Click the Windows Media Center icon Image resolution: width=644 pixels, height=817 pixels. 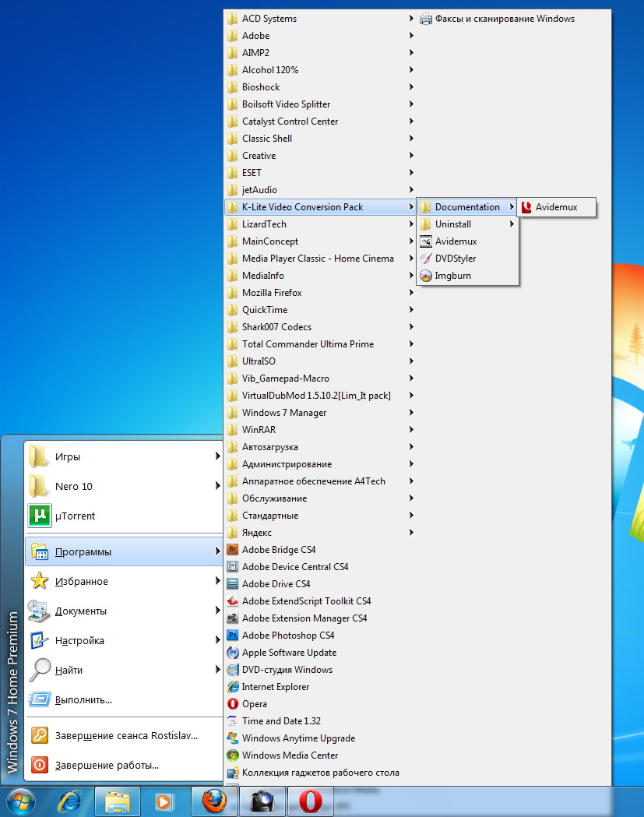pos(233,755)
